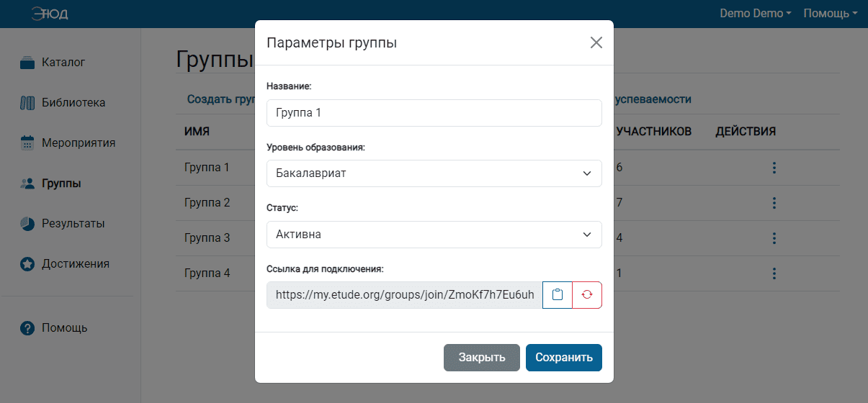The image size is (868, 403).
Task: Open actions menu for Группа 1 row
Action: click(x=774, y=168)
